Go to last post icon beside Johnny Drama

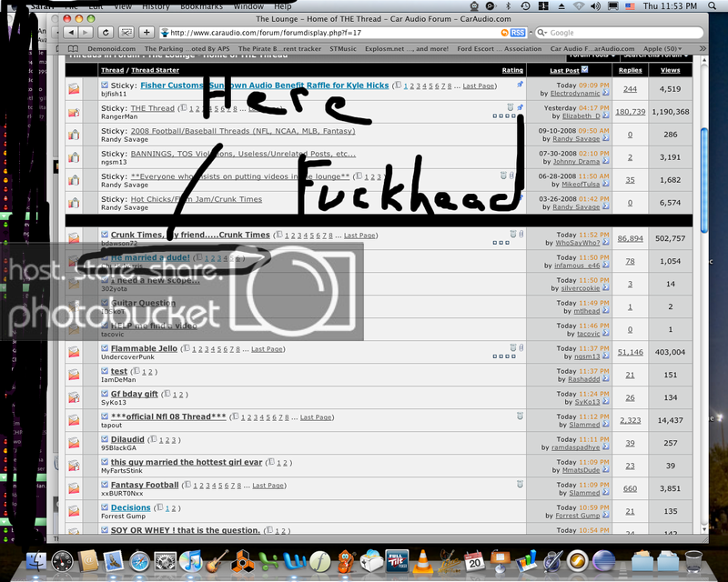point(606,161)
